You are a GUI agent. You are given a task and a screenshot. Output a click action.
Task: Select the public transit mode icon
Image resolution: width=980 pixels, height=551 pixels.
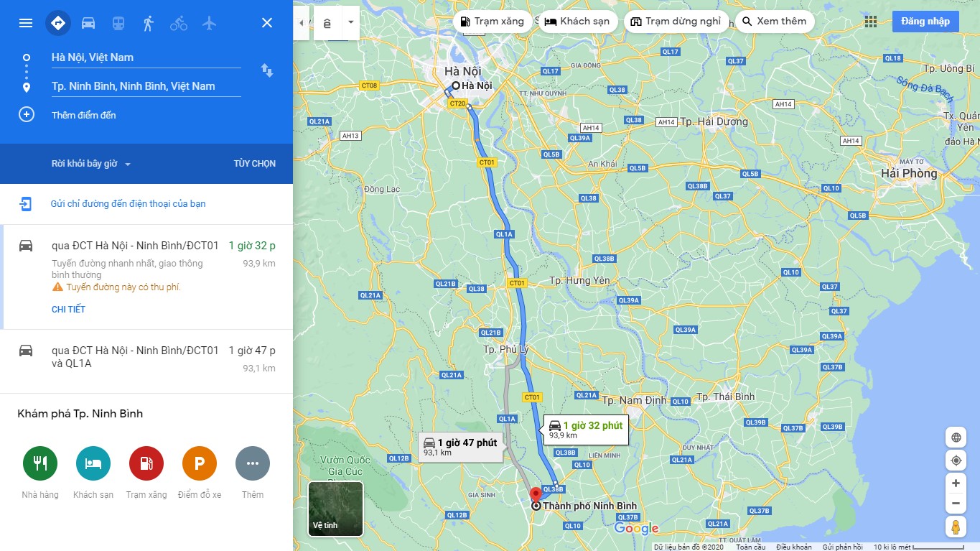tap(118, 23)
